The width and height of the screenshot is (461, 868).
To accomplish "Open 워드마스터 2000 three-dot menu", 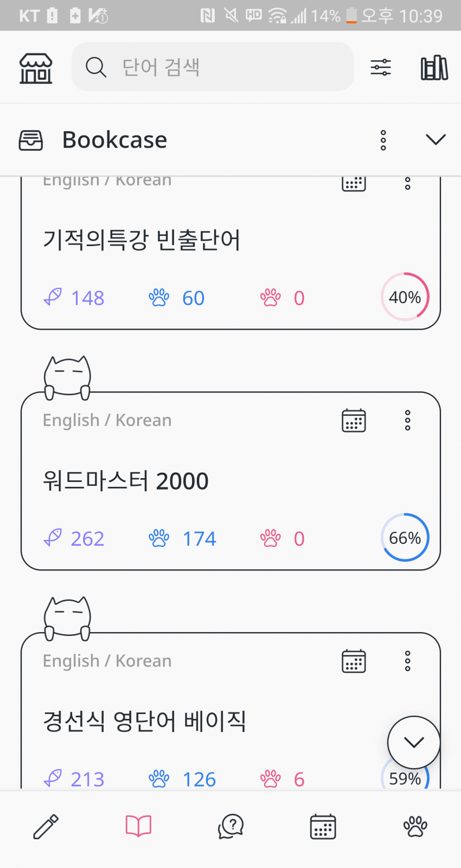I will coord(408,421).
